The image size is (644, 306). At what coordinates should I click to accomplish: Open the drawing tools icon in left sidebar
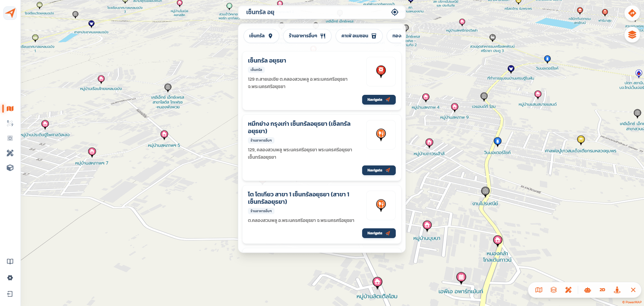[x=10, y=153]
